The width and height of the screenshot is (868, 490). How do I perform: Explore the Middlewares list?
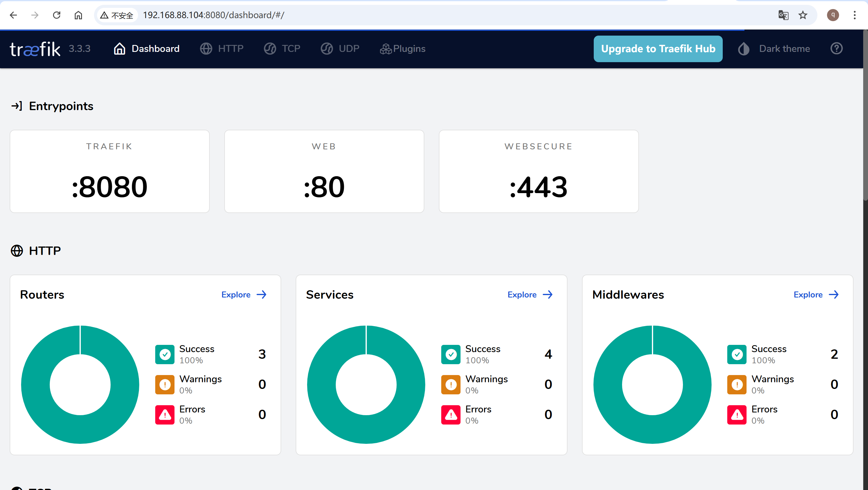[x=816, y=294]
